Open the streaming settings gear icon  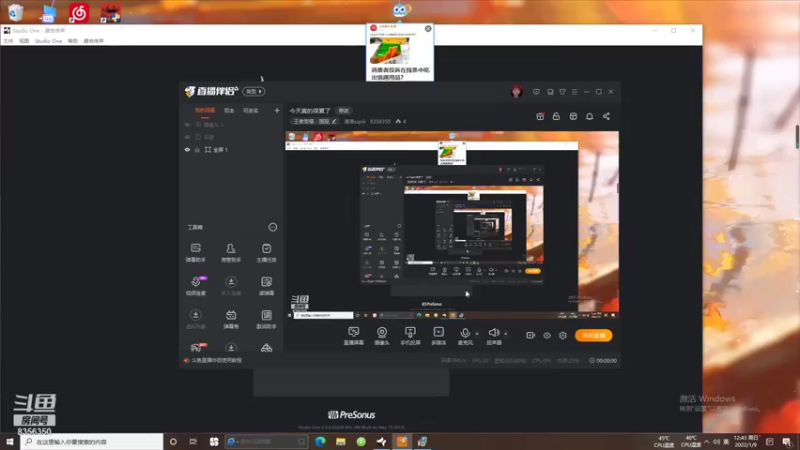pyautogui.click(x=563, y=335)
